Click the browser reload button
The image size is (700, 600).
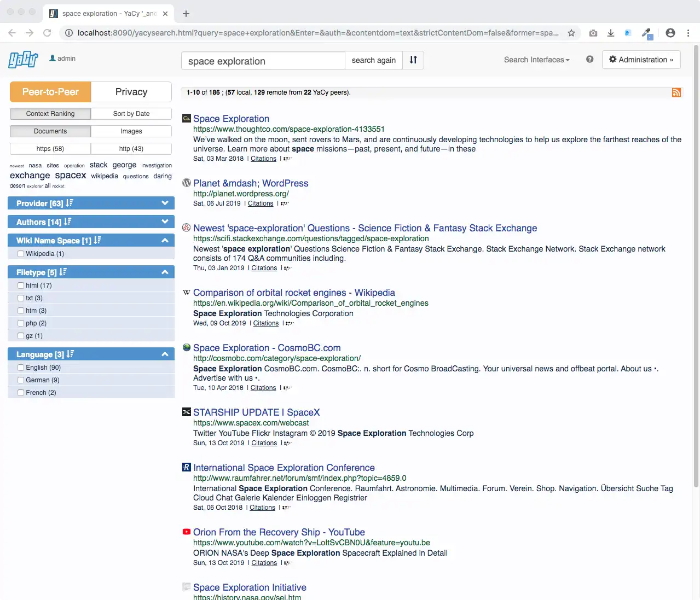click(47, 33)
